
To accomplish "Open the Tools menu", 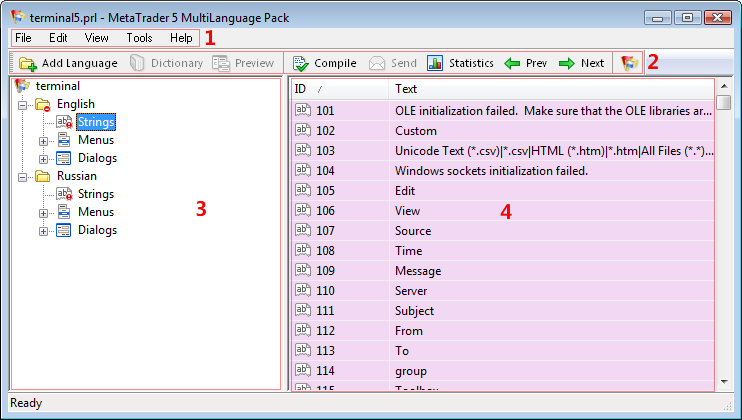I will [139, 38].
